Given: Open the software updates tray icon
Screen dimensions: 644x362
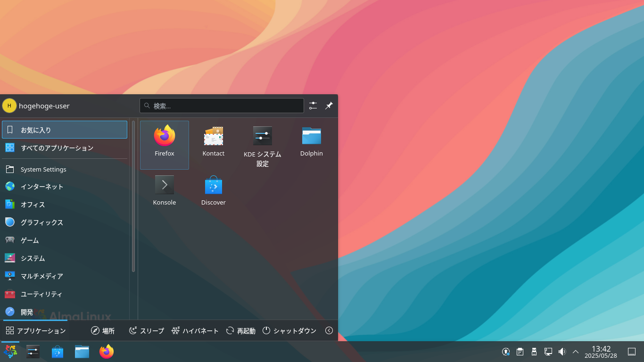Looking at the screenshot, I should [506, 352].
